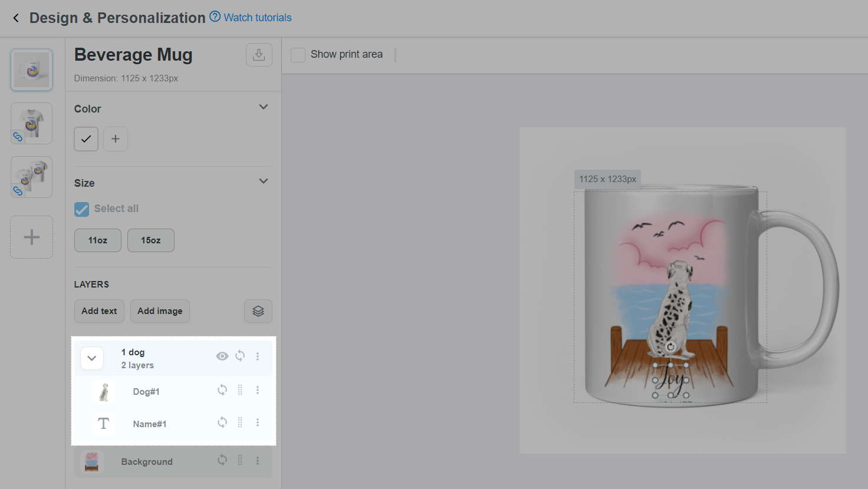The width and height of the screenshot is (868, 489).
Task: Click the Add text button
Action: click(x=99, y=311)
